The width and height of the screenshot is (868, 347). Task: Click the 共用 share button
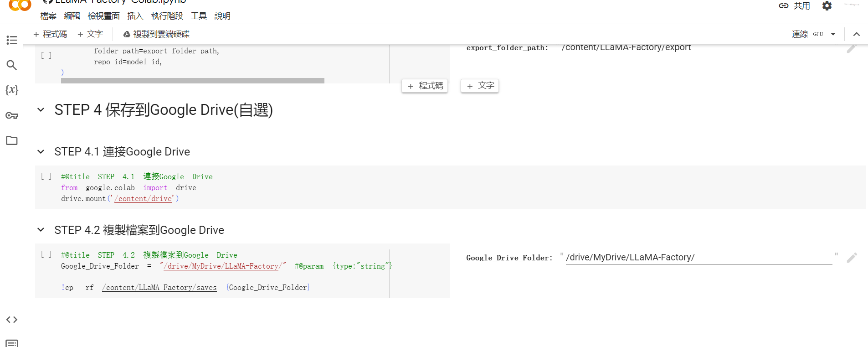pyautogui.click(x=802, y=6)
